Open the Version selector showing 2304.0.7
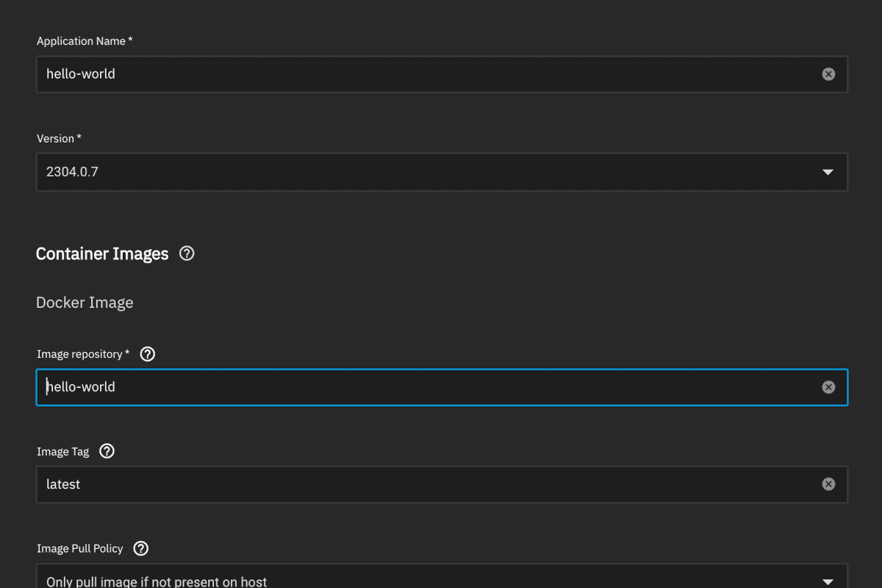The height and width of the screenshot is (588, 882). [x=442, y=172]
